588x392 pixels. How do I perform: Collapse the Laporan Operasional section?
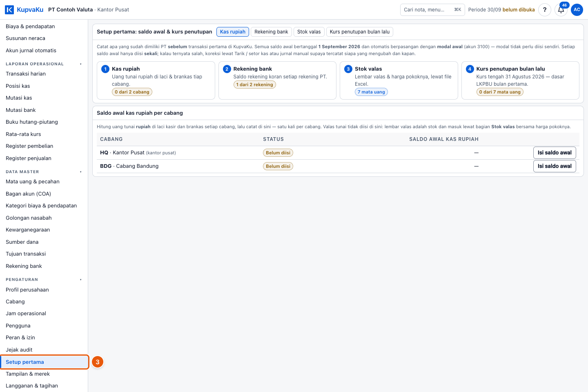pos(44,64)
